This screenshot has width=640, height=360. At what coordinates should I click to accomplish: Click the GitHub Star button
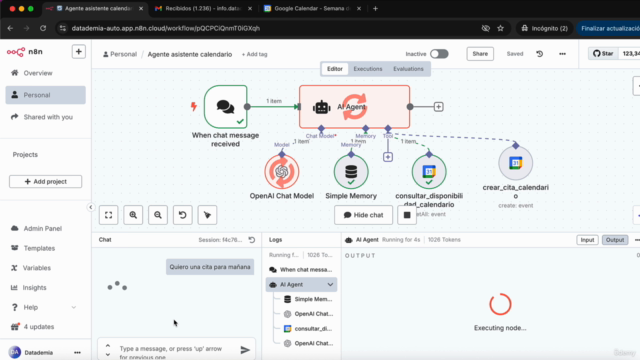point(603,53)
